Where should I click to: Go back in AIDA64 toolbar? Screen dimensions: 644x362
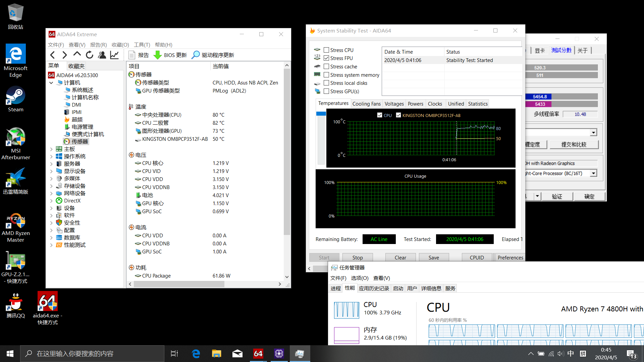(x=53, y=55)
